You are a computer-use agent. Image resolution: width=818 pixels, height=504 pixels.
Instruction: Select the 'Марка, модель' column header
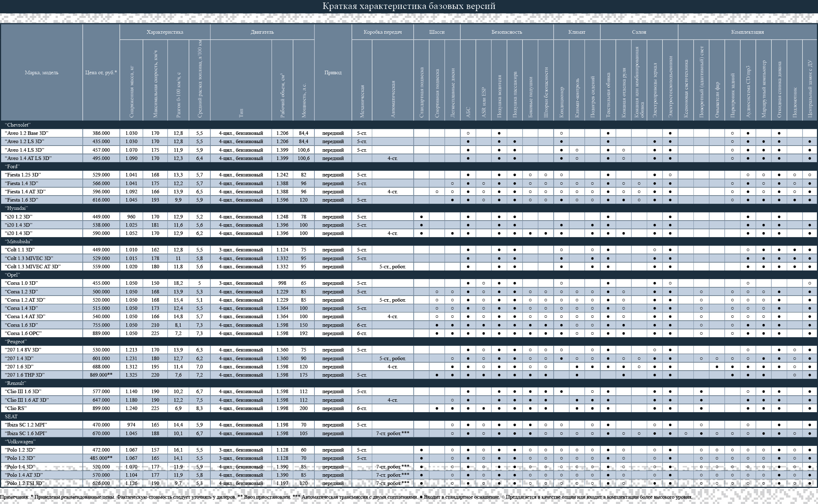click(42, 72)
